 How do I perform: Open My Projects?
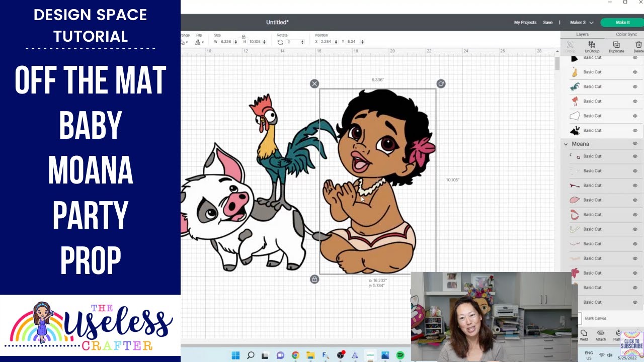click(525, 23)
